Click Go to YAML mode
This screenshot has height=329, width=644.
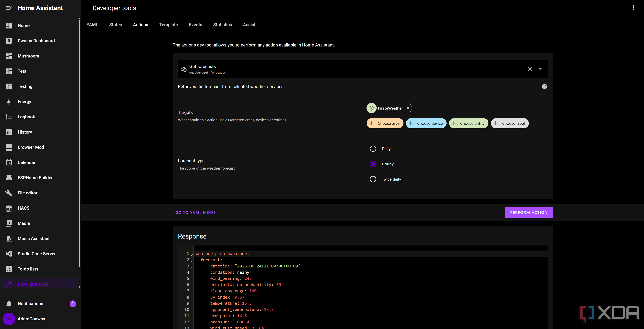pyautogui.click(x=195, y=212)
